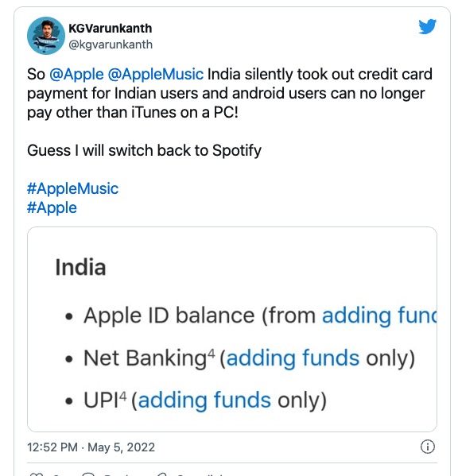
Task: Click the tweet body text
Action: pos(229,93)
